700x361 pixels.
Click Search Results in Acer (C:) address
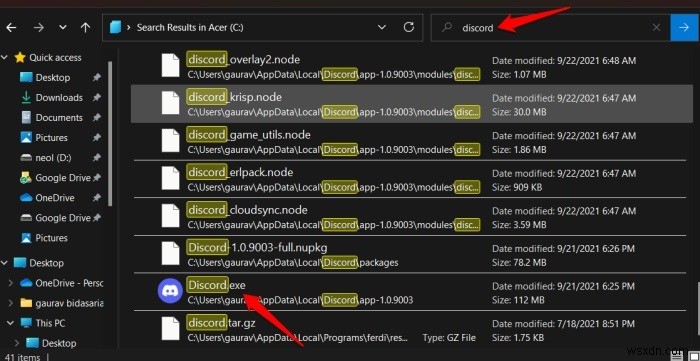click(190, 28)
